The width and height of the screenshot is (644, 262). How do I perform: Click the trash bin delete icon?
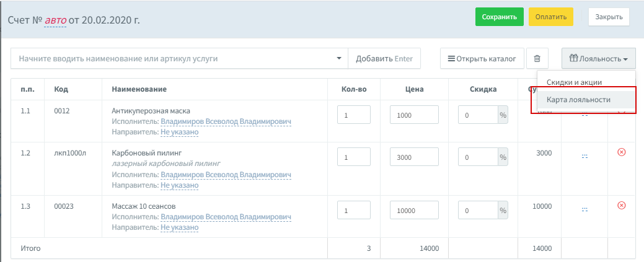(537, 59)
